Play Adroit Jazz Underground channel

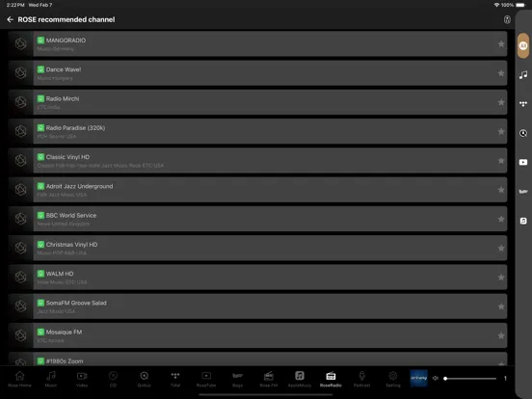257,190
